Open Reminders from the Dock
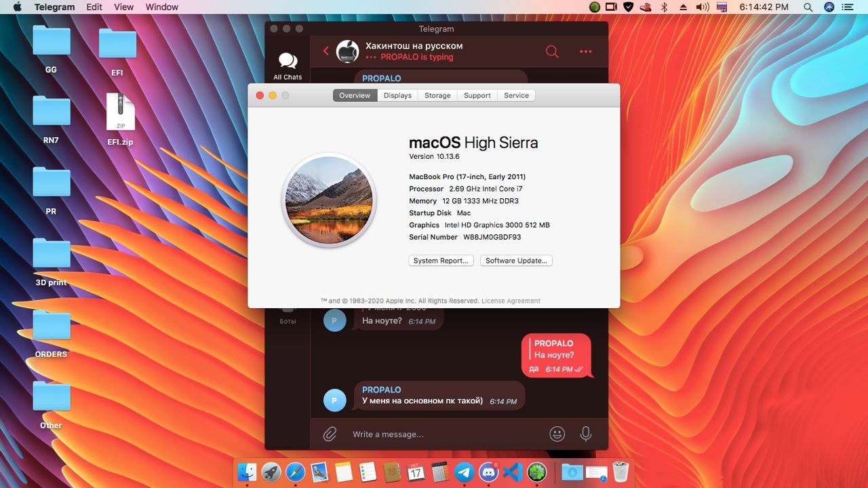 click(368, 472)
